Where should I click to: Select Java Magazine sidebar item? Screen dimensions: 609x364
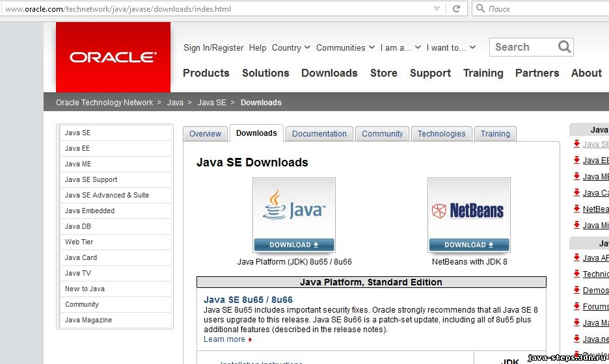point(115,320)
